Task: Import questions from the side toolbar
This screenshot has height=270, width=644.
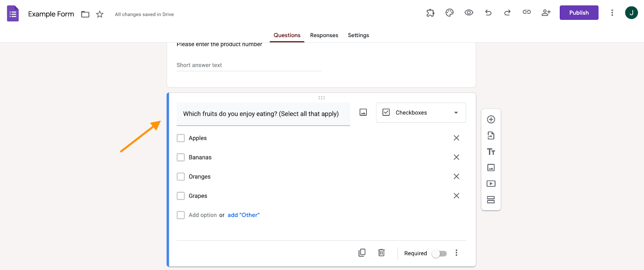Action: pos(491,135)
